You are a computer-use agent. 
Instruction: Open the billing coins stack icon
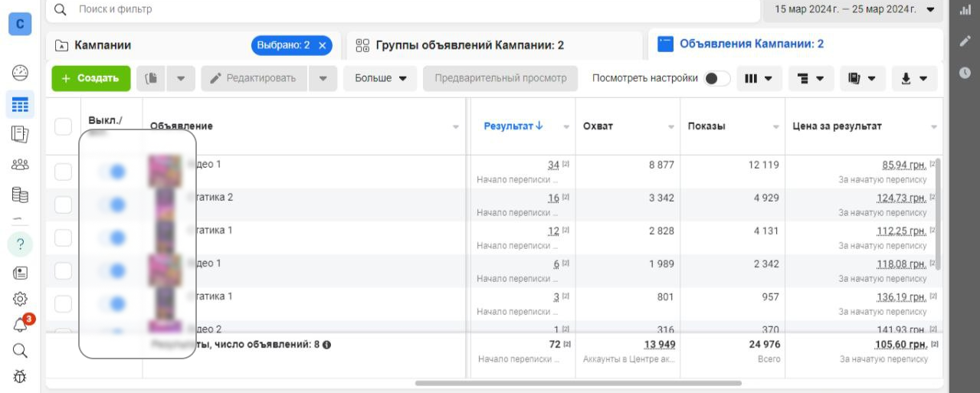[21, 195]
